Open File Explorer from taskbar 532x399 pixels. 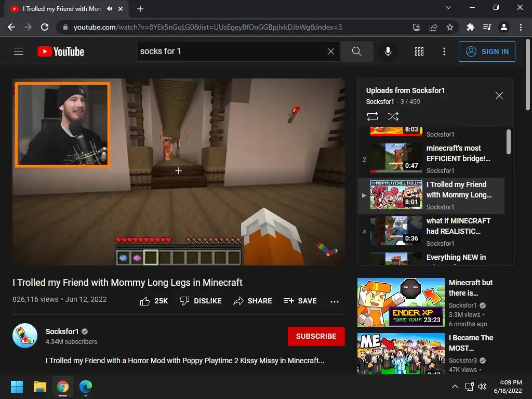(x=39, y=387)
